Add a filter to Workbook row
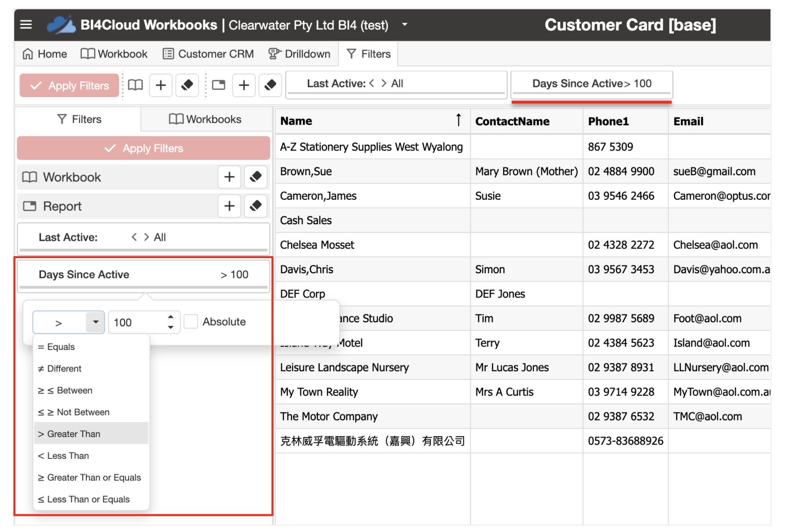This screenshot has height=532, width=786. [229, 177]
